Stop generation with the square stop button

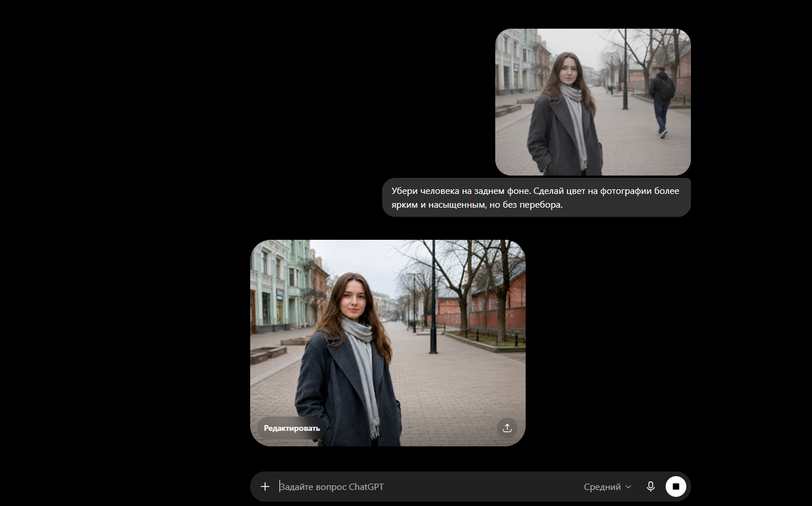tap(675, 486)
